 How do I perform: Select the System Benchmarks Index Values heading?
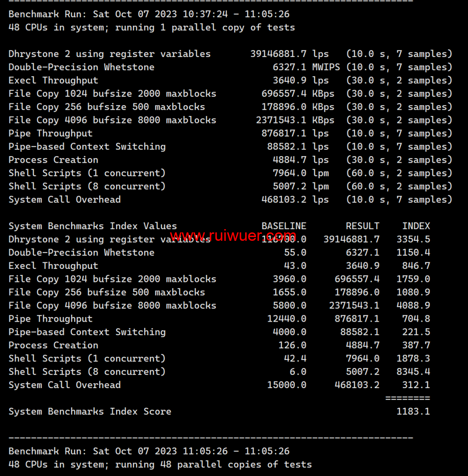pos(93,226)
